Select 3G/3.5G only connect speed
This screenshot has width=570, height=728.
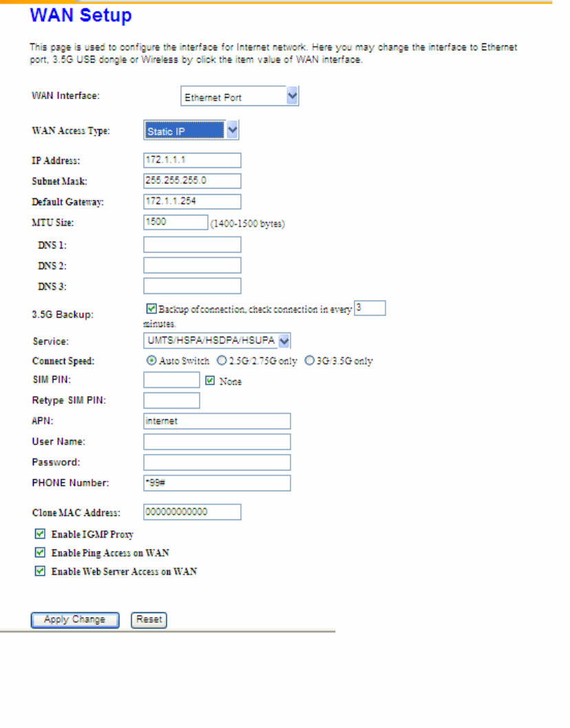point(309,361)
